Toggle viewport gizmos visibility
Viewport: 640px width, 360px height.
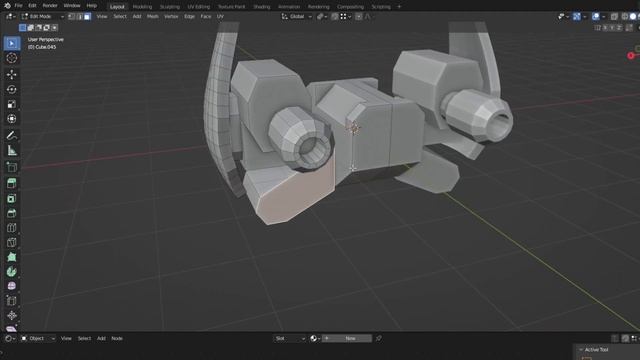[x=576, y=16]
